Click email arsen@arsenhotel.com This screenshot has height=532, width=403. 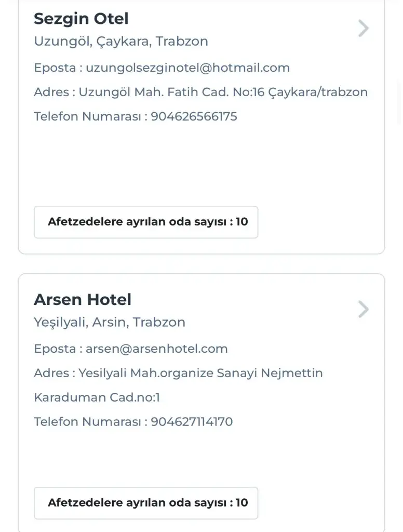(x=156, y=349)
